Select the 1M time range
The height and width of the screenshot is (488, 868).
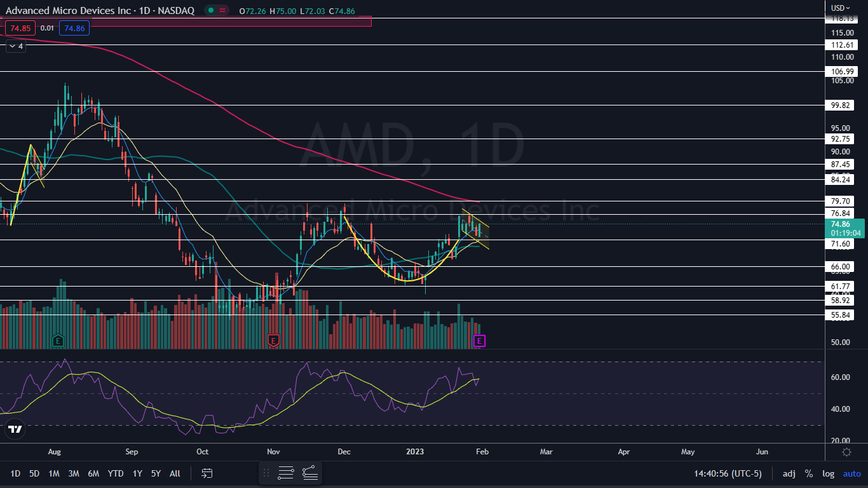pyautogui.click(x=54, y=473)
